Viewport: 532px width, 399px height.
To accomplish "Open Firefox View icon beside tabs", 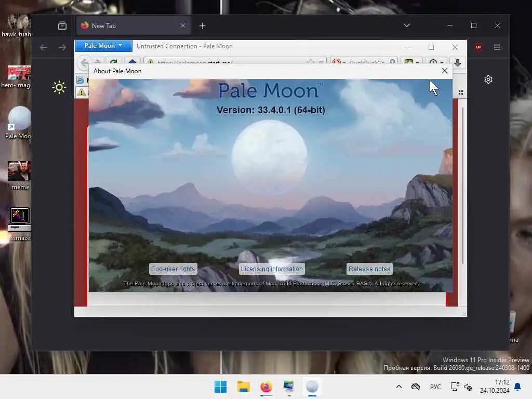I will pos(62,26).
